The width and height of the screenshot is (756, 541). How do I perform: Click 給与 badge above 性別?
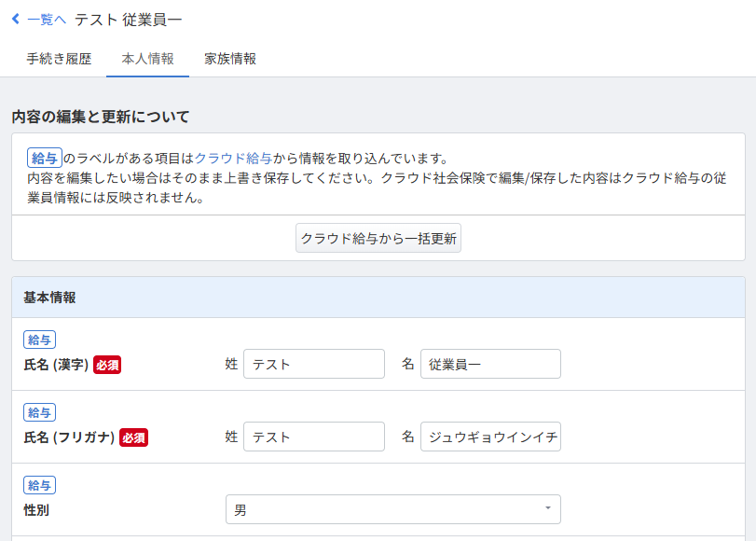[39, 485]
